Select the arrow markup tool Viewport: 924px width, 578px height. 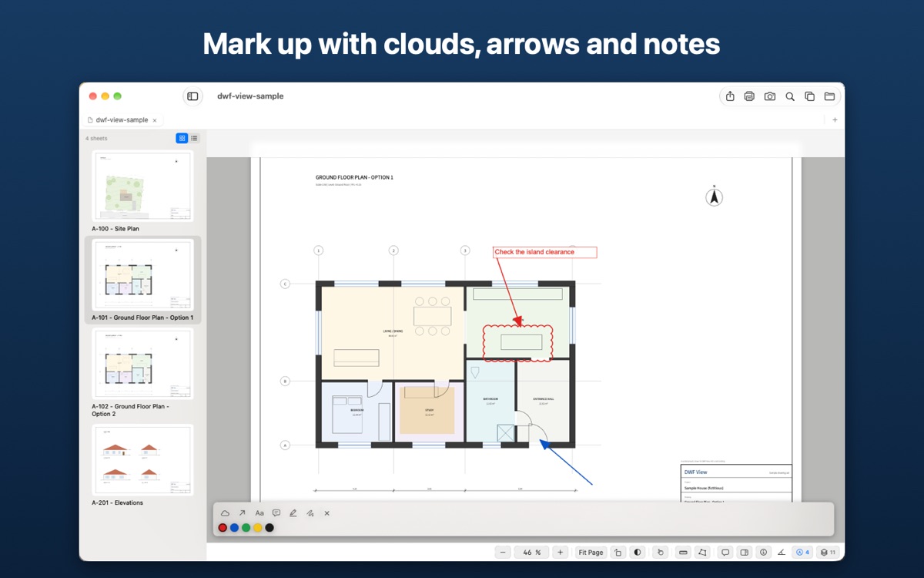242,513
